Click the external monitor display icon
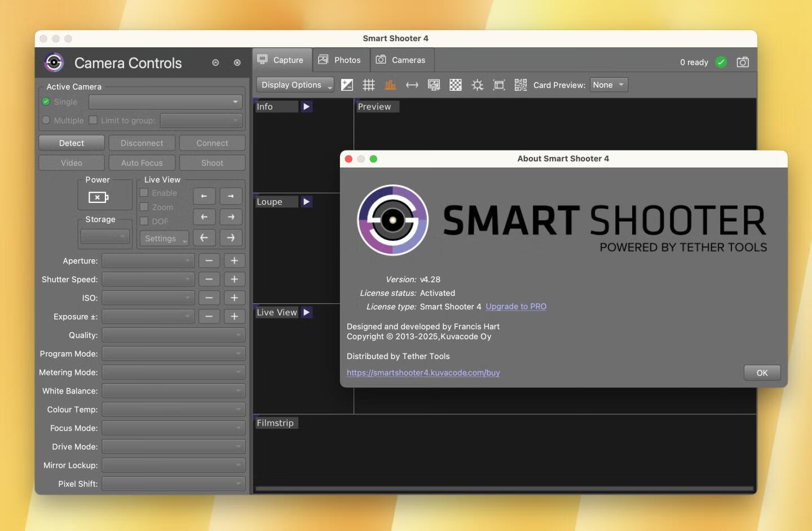The width and height of the screenshot is (812, 531). (x=434, y=85)
